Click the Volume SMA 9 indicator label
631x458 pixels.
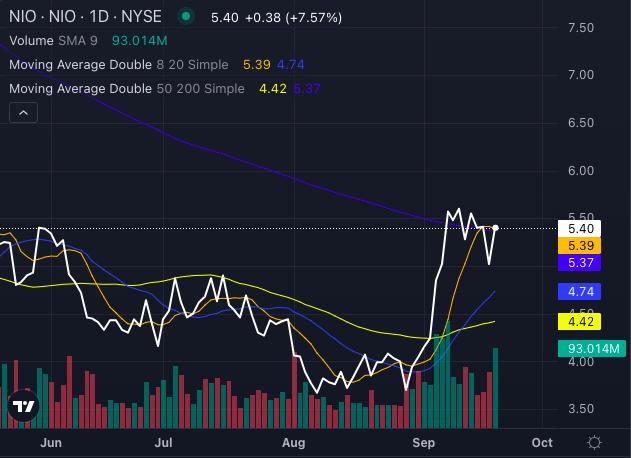[53, 41]
